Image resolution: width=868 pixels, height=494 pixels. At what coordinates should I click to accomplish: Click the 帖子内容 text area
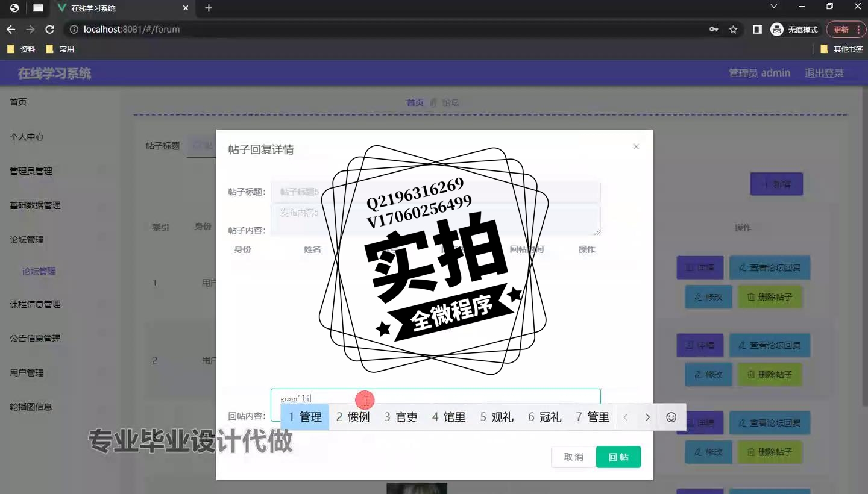[436, 220]
